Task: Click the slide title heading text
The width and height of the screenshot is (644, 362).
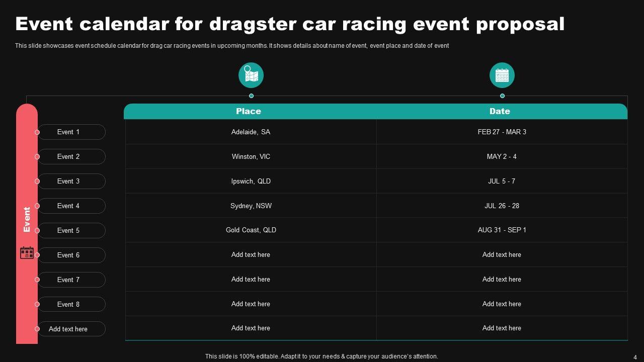Action: tap(290, 24)
